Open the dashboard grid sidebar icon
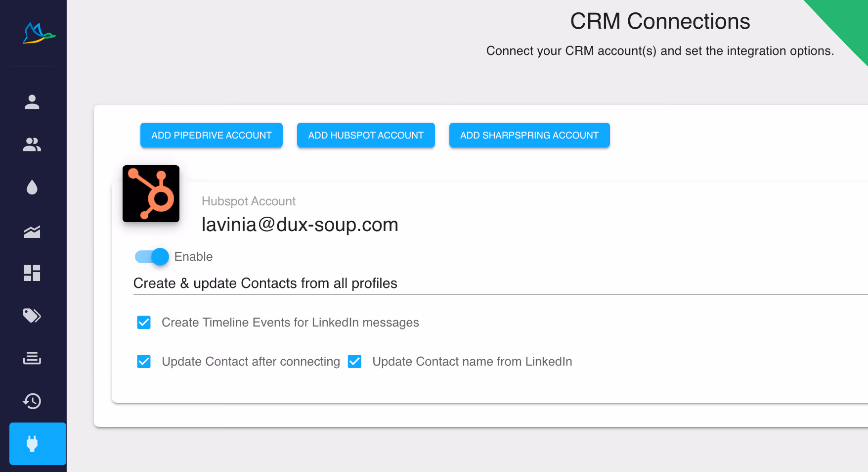 pos(32,273)
